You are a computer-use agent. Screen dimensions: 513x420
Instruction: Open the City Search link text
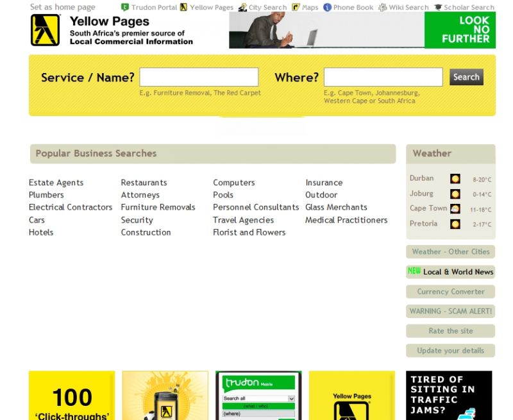(x=267, y=7)
